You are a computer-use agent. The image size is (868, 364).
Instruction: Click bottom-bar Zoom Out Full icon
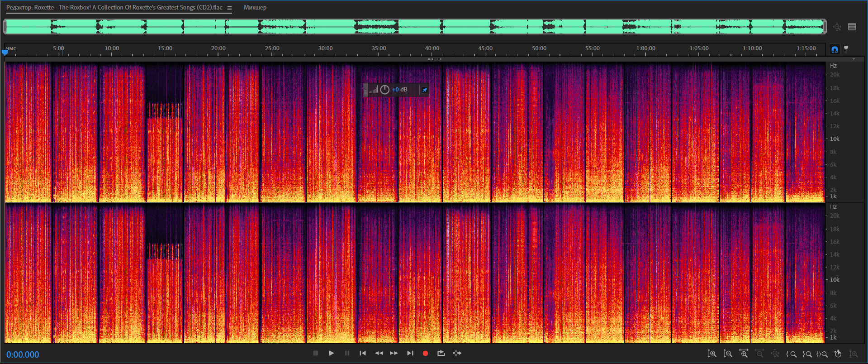click(x=775, y=354)
